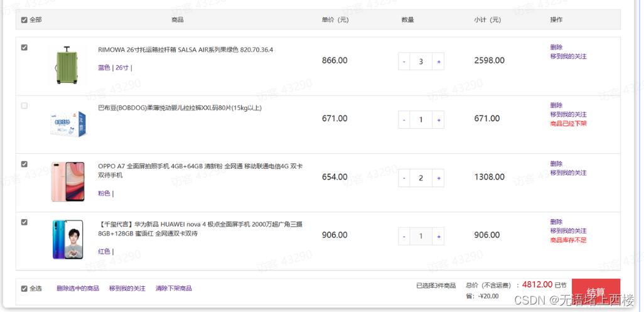Click the 已选择3件商品 text

436,285
